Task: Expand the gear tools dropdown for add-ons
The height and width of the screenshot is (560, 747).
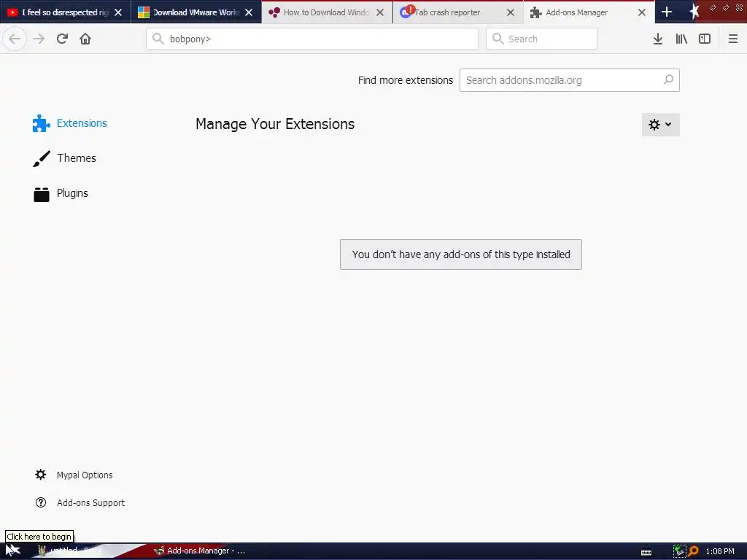Action: pyautogui.click(x=660, y=124)
